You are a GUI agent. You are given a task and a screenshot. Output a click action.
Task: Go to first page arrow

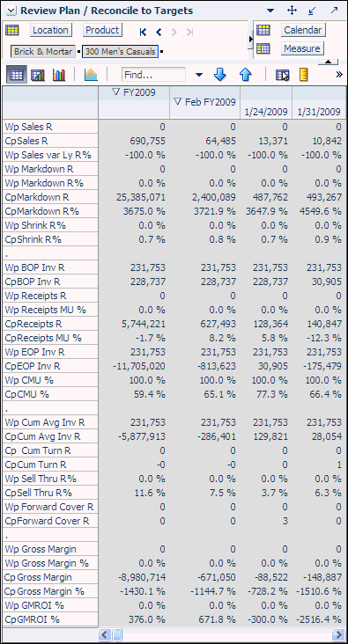[143, 32]
